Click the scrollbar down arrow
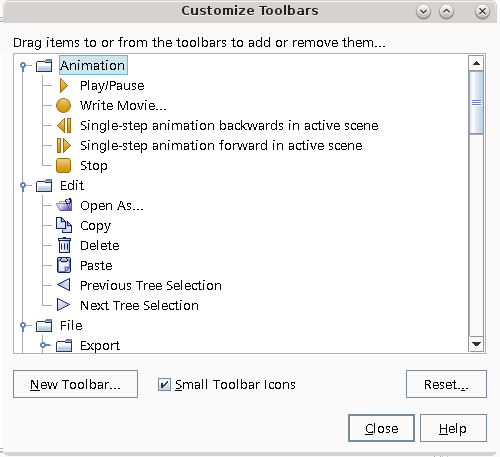 [476, 344]
